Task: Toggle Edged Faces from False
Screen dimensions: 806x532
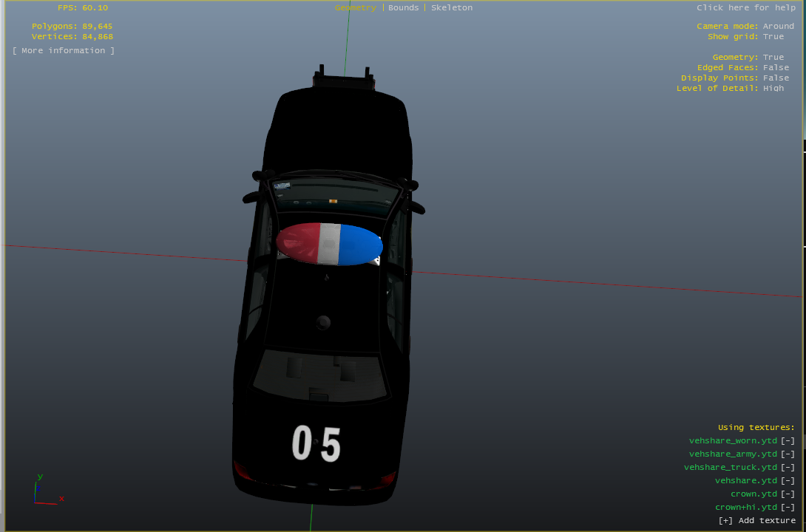Action: tap(776, 68)
